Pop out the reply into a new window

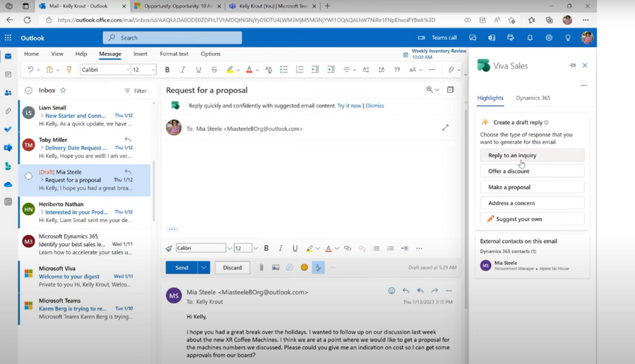(445, 128)
